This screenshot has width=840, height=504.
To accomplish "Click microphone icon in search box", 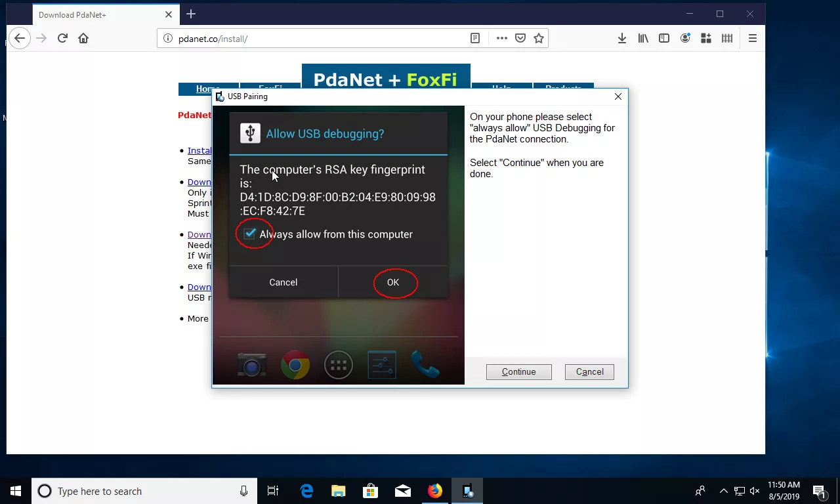I will coord(243,491).
